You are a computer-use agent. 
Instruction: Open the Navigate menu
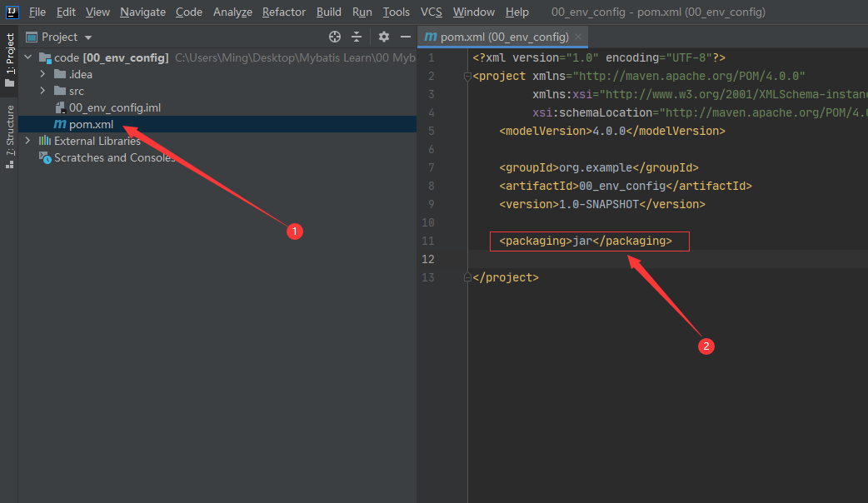tap(142, 12)
